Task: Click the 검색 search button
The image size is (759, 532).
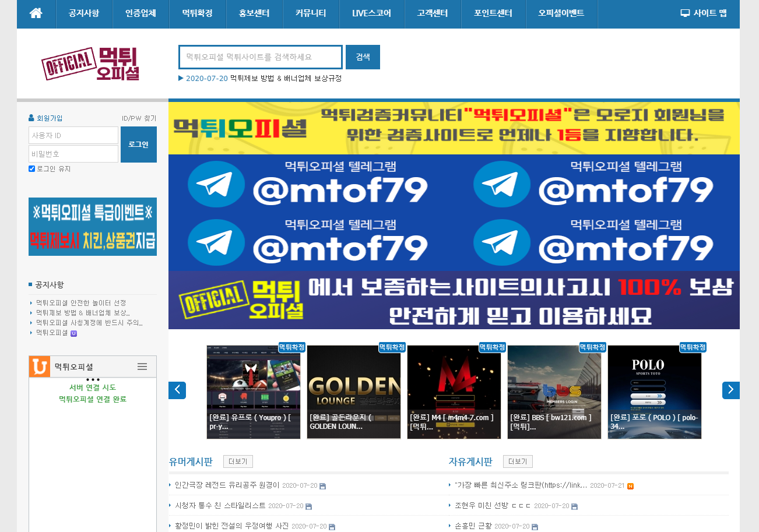Action: (363, 57)
